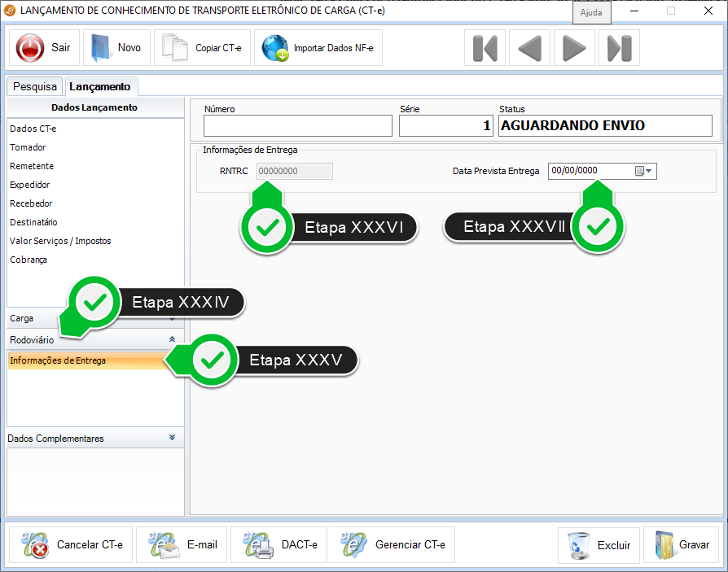Click the Gerenciar CT-e icon
728x572 pixels.
[x=353, y=545]
